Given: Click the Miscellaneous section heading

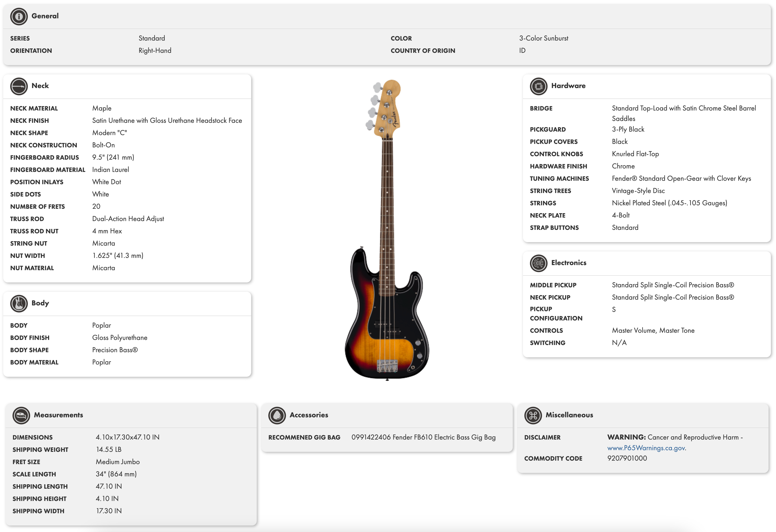Looking at the screenshot, I should click(569, 415).
